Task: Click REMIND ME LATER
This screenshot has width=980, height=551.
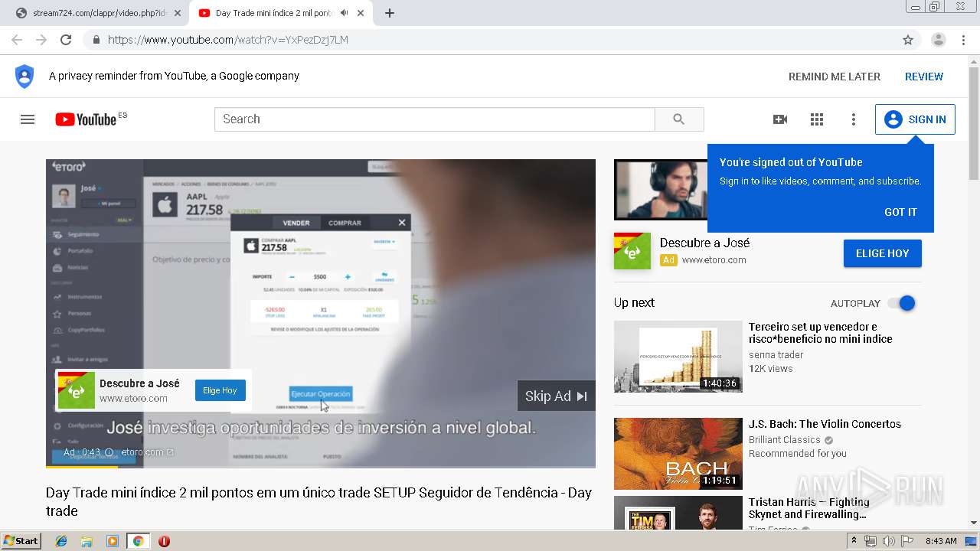Action: pyautogui.click(x=835, y=77)
